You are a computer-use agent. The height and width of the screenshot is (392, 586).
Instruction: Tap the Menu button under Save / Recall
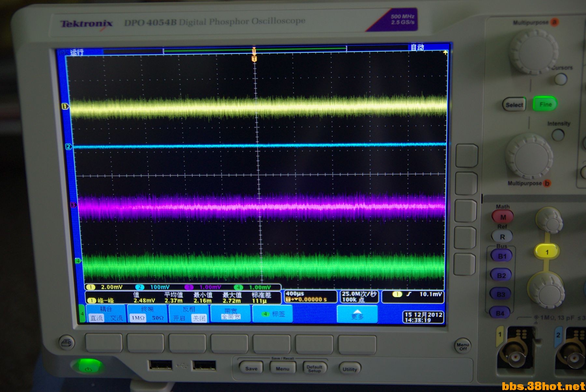[x=282, y=369]
